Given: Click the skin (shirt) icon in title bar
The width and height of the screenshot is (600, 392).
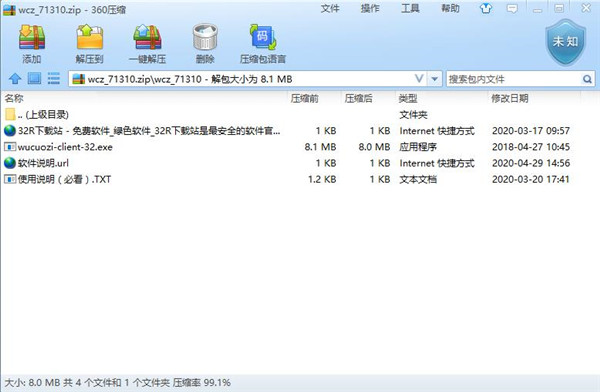Looking at the screenshot, I should [486, 8].
